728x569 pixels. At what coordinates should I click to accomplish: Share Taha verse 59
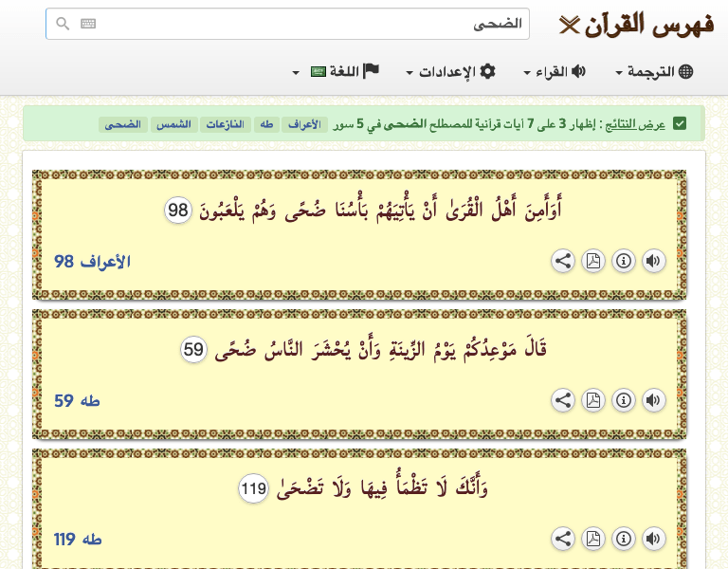[563, 401]
